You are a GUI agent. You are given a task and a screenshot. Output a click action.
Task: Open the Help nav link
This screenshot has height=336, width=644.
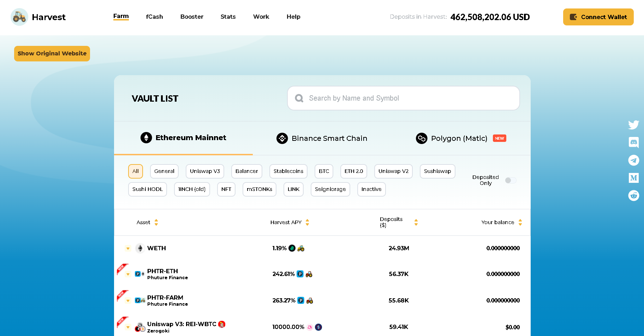pyautogui.click(x=293, y=17)
